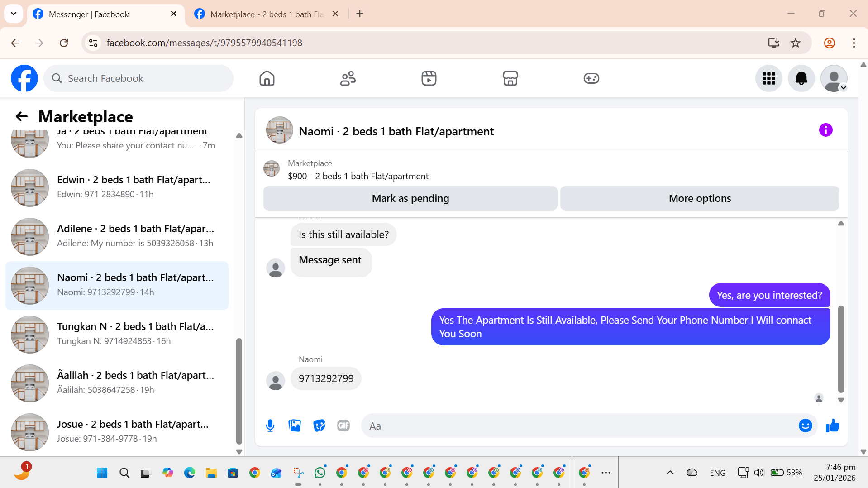Open the emoji picker
This screenshot has height=488, width=868.
(x=806, y=426)
